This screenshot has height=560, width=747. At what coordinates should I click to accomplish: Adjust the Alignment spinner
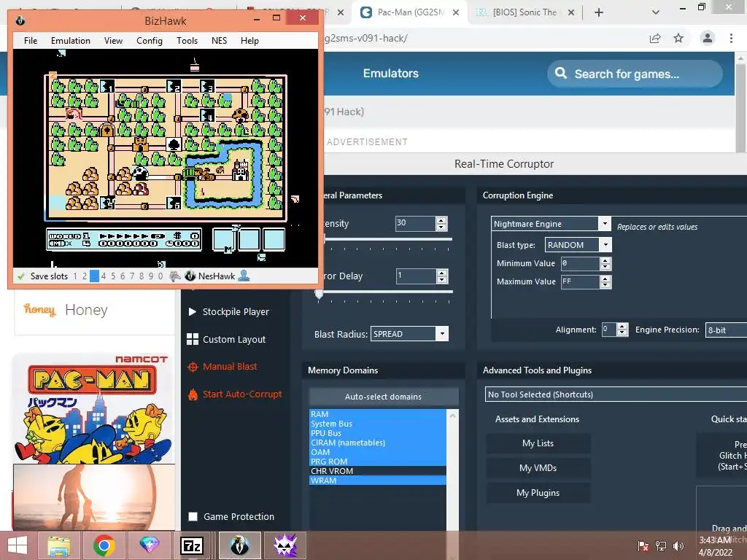tap(622, 330)
